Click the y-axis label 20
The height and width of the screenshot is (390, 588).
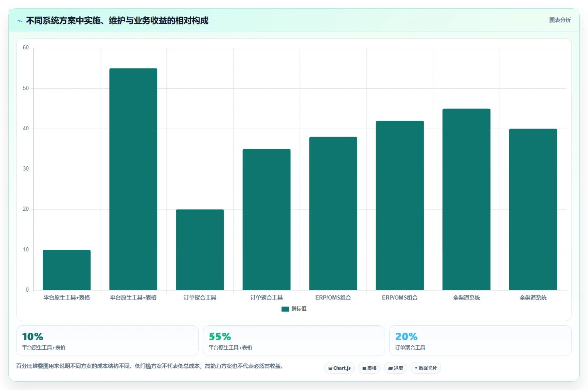click(x=26, y=209)
